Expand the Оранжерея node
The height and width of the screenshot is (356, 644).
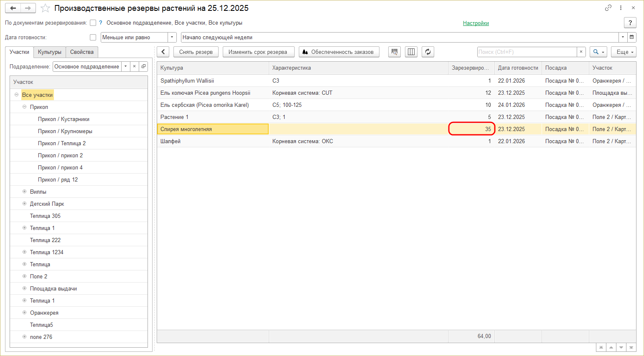(24, 313)
